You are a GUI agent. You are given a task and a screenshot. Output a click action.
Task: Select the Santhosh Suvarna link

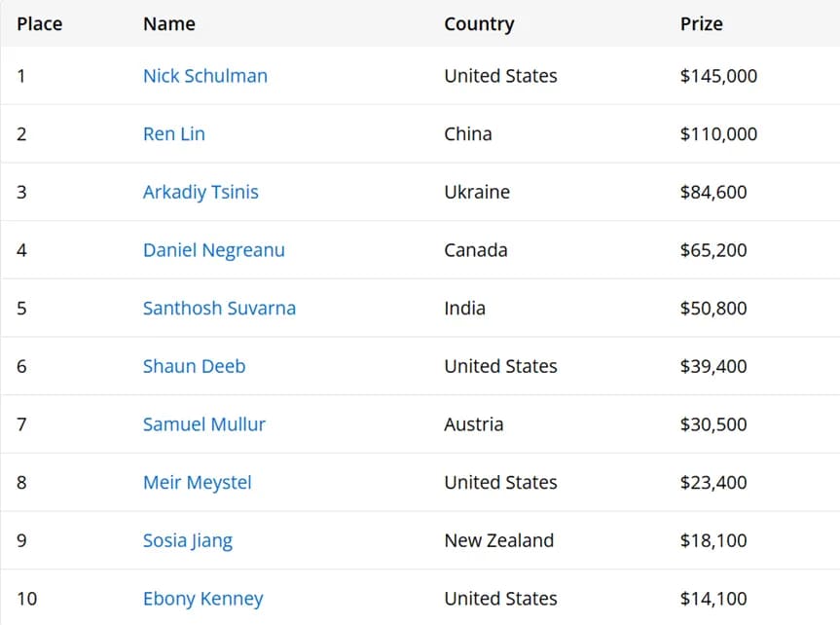click(x=219, y=309)
